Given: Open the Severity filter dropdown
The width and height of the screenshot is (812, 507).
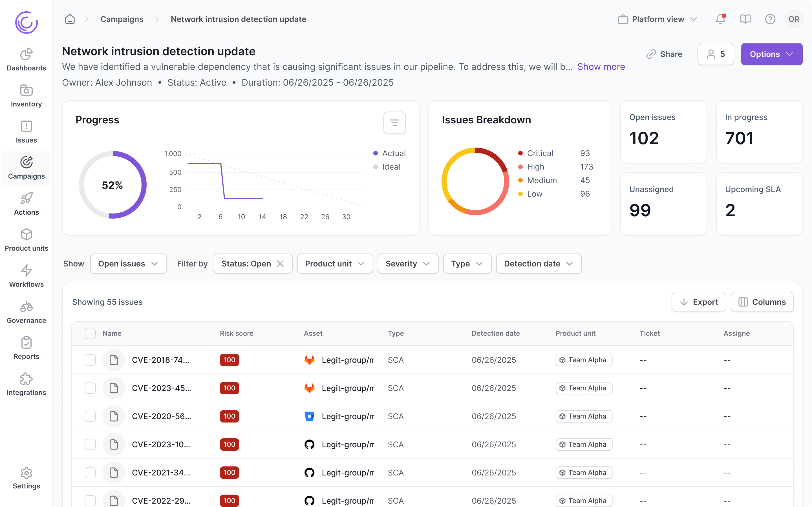Looking at the screenshot, I should (x=407, y=264).
